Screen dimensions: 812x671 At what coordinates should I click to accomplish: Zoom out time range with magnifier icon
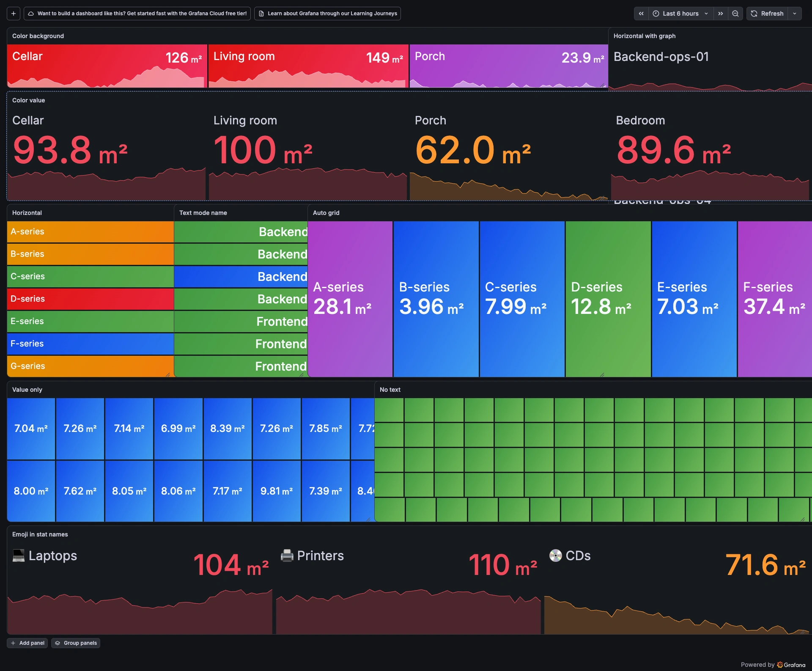click(x=735, y=14)
